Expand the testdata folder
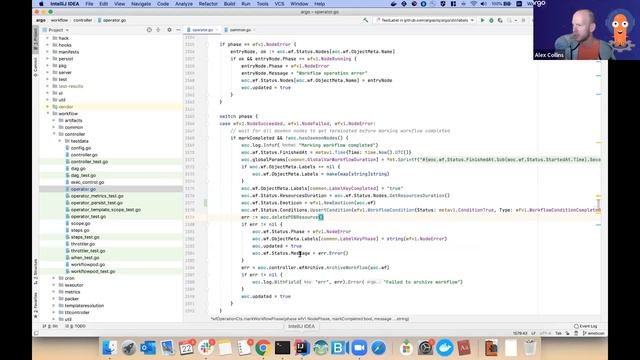Viewport: 640px width, 360px height. coord(60,141)
